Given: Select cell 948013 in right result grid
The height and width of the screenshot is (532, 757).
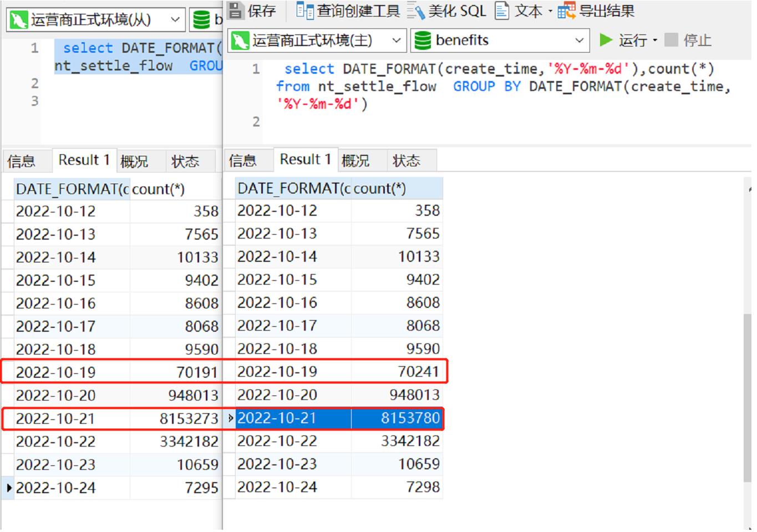Looking at the screenshot, I should point(397,395).
